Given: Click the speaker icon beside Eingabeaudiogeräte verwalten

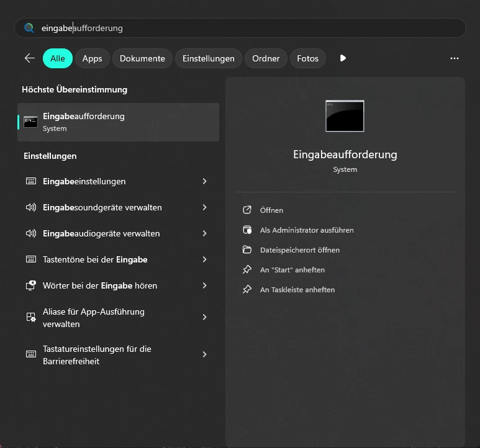Looking at the screenshot, I should [x=31, y=233].
